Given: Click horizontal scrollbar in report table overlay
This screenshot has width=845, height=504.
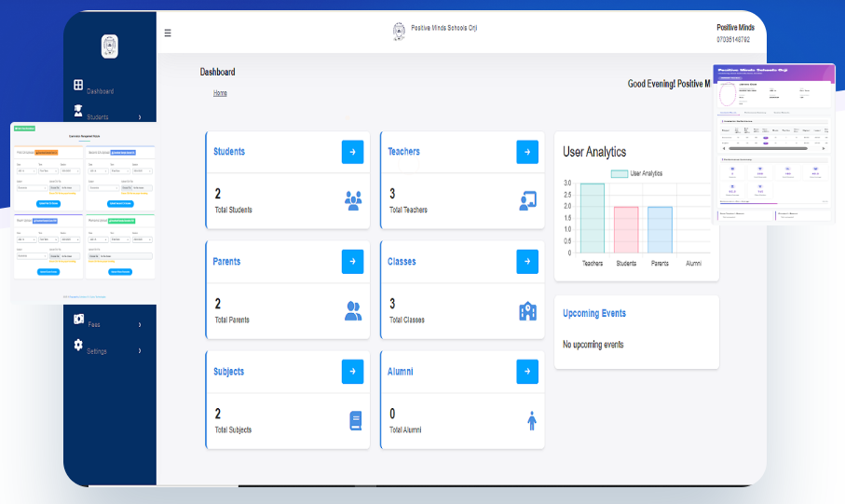Looking at the screenshot, I should (x=768, y=148).
